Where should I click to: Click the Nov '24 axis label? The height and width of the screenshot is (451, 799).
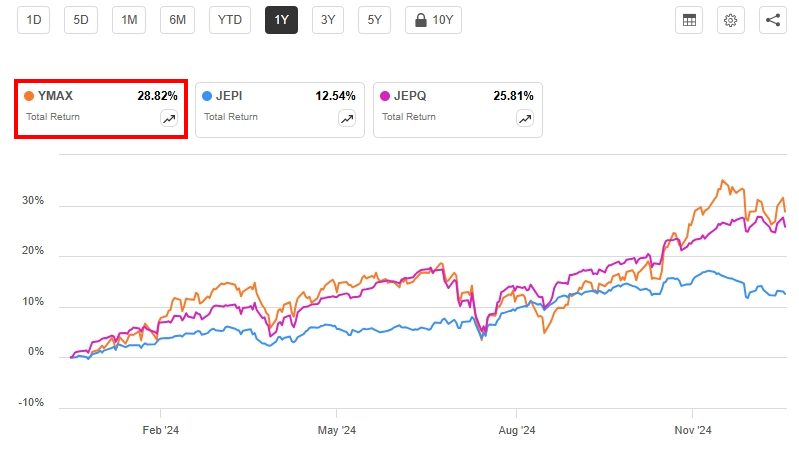click(693, 430)
